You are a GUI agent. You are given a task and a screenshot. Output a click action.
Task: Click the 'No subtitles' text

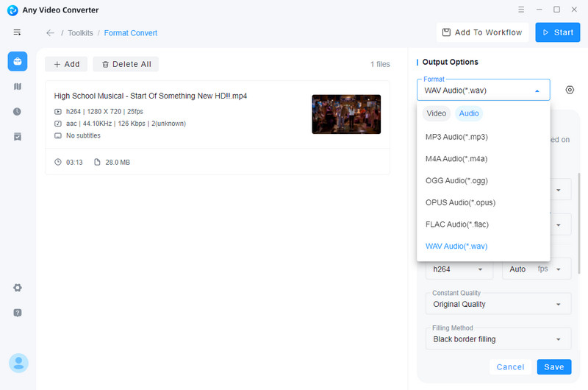click(83, 135)
